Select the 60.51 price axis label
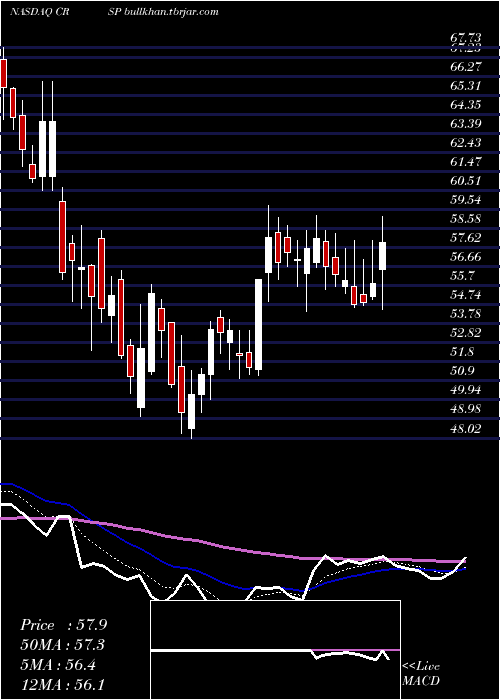500x700 pixels. point(465,181)
